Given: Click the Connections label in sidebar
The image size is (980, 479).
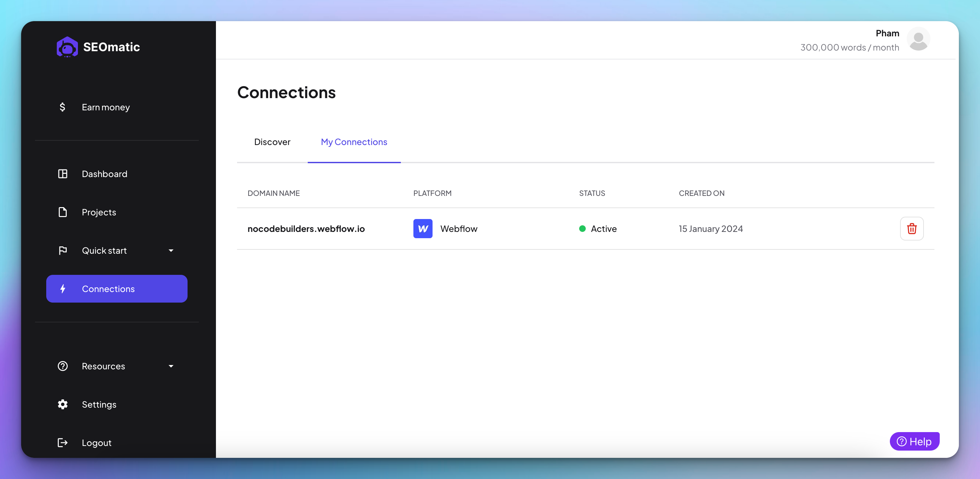Looking at the screenshot, I should pos(108,289).
